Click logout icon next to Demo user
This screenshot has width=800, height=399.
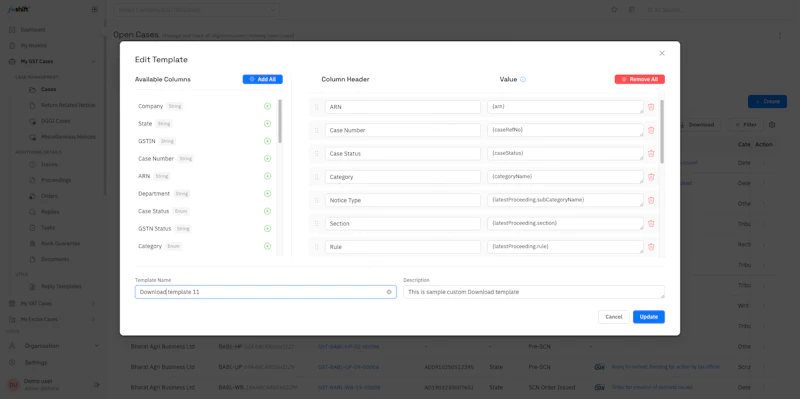point(97,384)
